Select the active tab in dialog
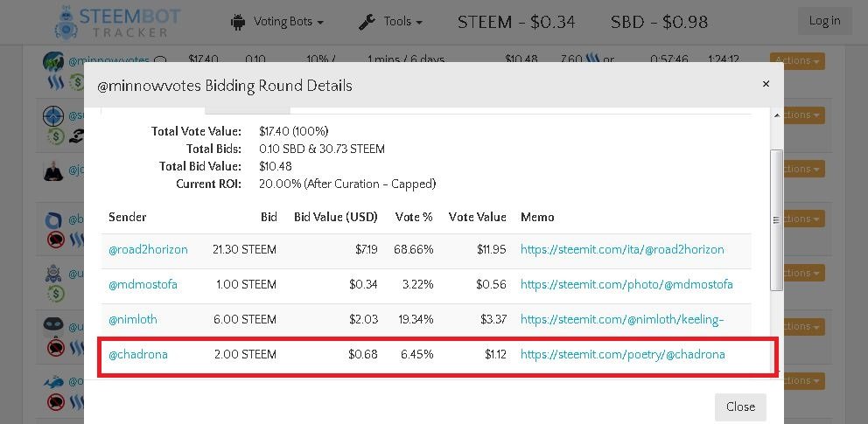The width and height of the screenshot is (868, 424). (153, 110)
